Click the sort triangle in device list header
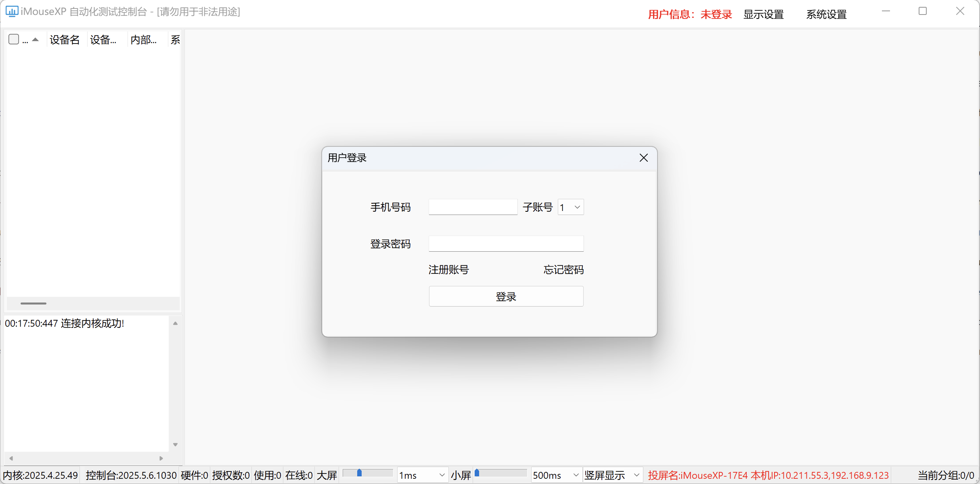This screenshot has width=980, height=484. point(35,39)
